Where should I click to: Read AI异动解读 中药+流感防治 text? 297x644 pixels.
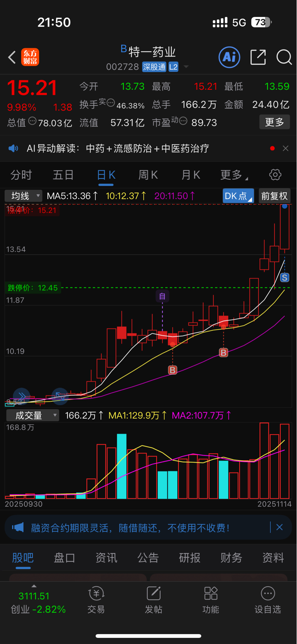point(118,149)
